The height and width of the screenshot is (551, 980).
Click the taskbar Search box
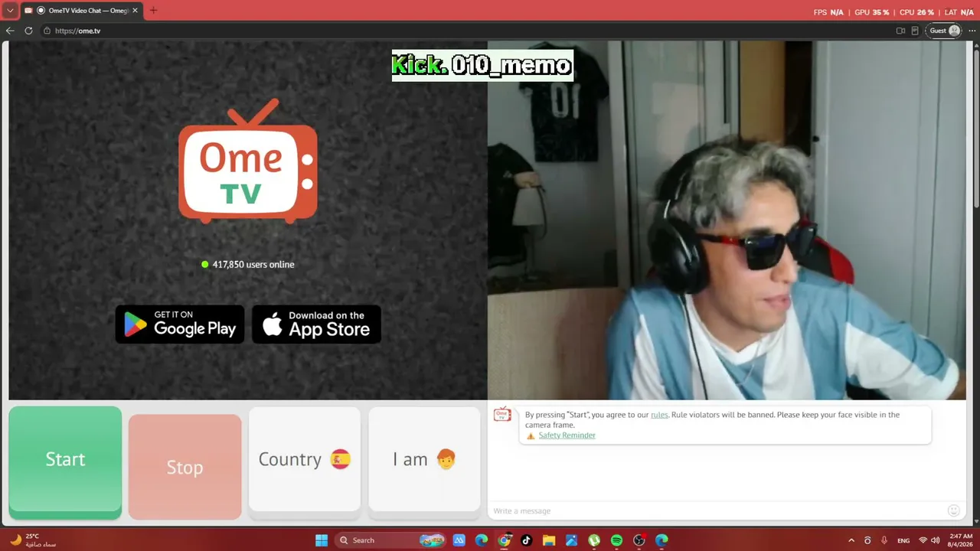click(391, 540)
